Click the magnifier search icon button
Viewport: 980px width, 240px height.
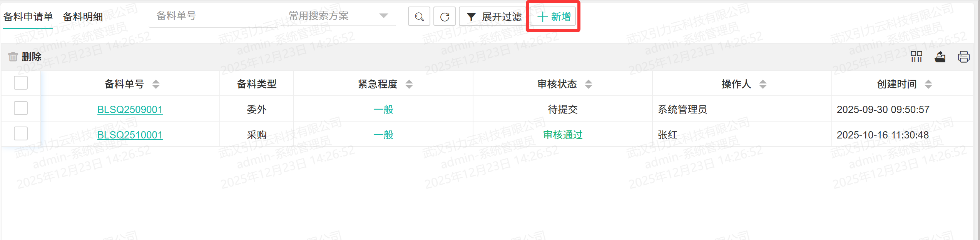coord(419,17)
